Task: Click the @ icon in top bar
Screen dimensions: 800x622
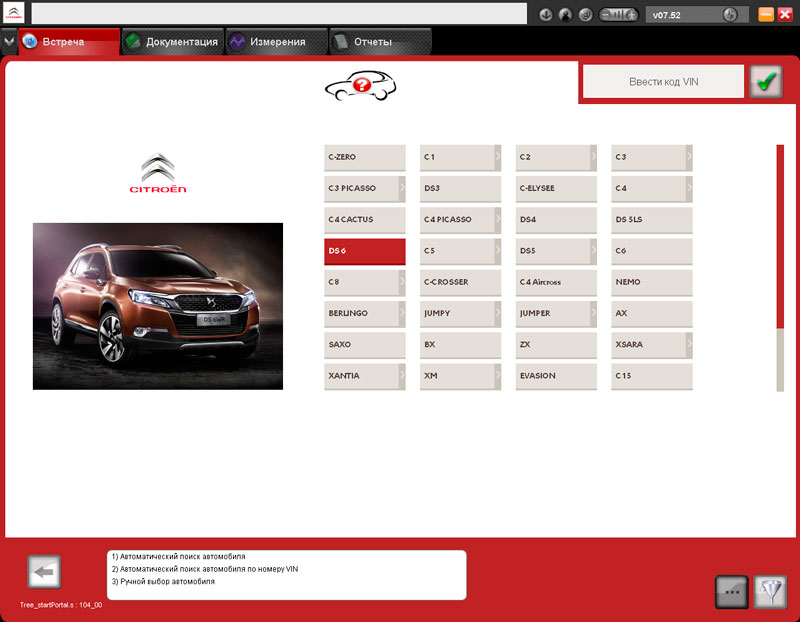Action: point(586,15)
